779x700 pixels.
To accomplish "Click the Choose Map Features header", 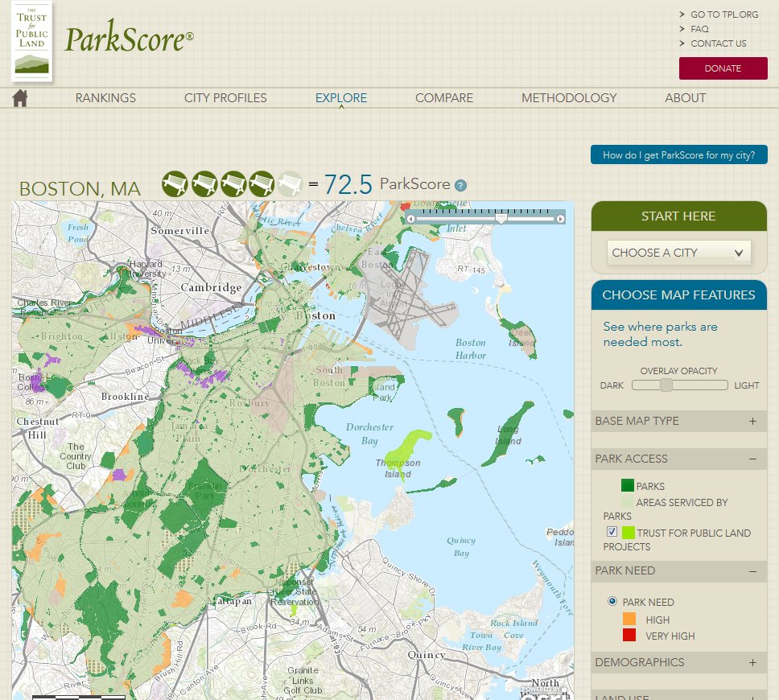I will pos(678,295).
